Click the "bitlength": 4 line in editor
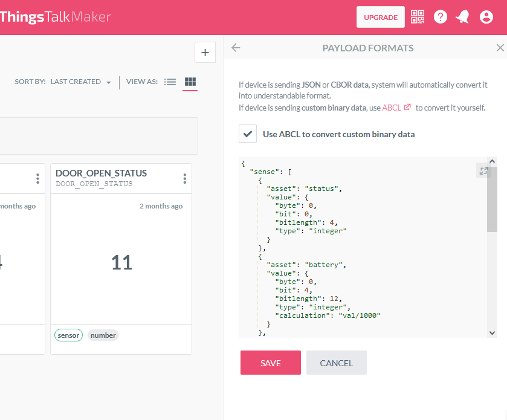Viewport: 507px width, 420px height. pos(306,222)
